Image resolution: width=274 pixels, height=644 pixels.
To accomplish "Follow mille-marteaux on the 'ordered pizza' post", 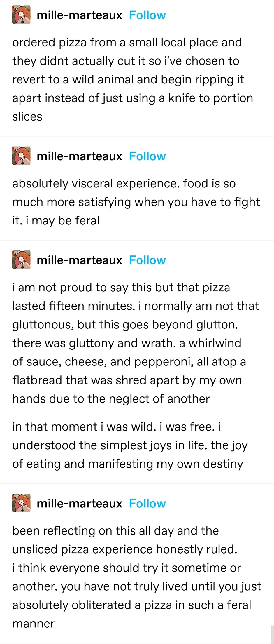I will 147,15.
